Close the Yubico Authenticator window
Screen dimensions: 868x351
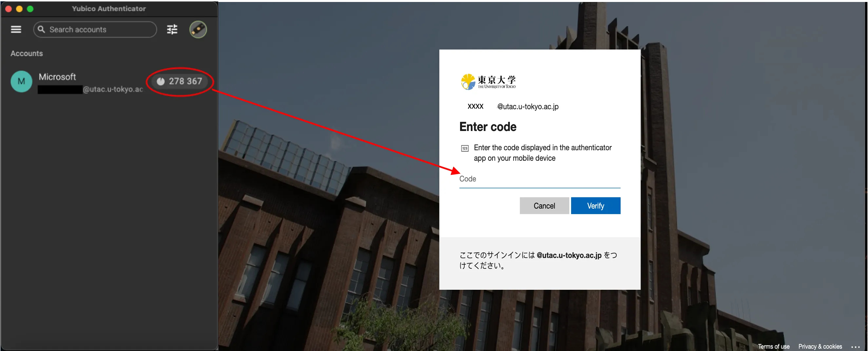coord(9,9)
